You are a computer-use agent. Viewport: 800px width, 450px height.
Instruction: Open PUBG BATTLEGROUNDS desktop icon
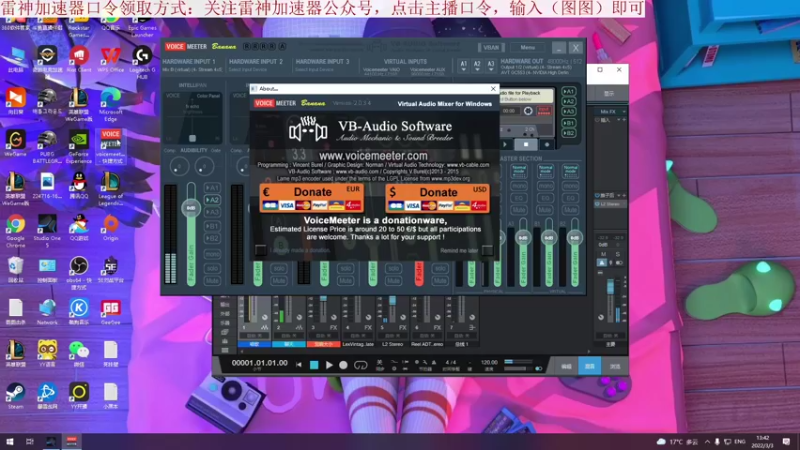click(47, 147)
